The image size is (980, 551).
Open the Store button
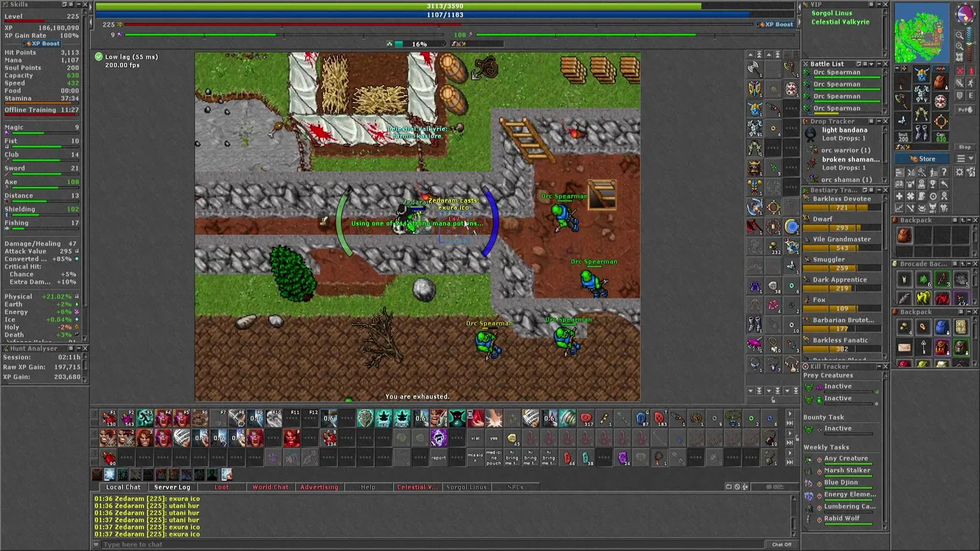(922, 159)
